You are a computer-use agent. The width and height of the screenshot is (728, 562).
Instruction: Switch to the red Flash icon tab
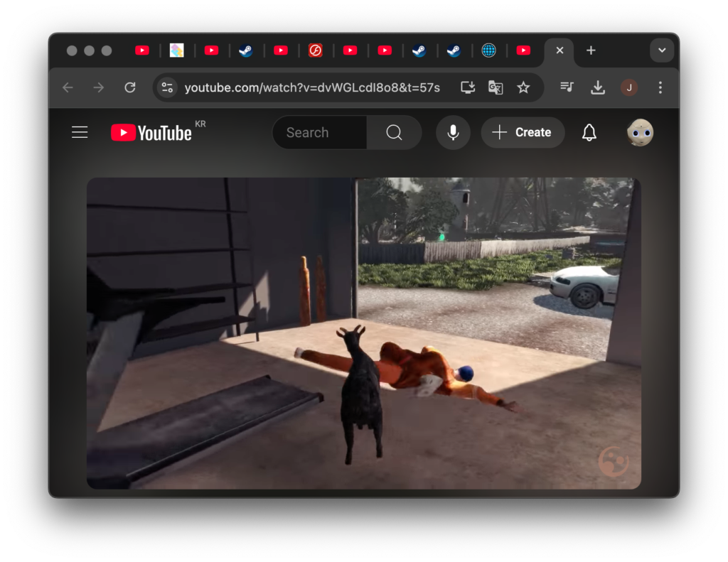(316, 50)
